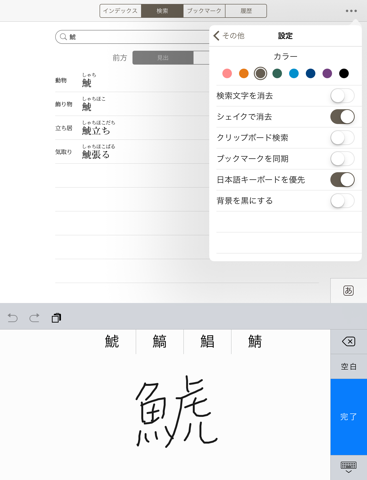The width and height of the screenshot is (367, 480).
Task: Choose handwriting candidate 鯱
Action: click(x=112, y=342)
